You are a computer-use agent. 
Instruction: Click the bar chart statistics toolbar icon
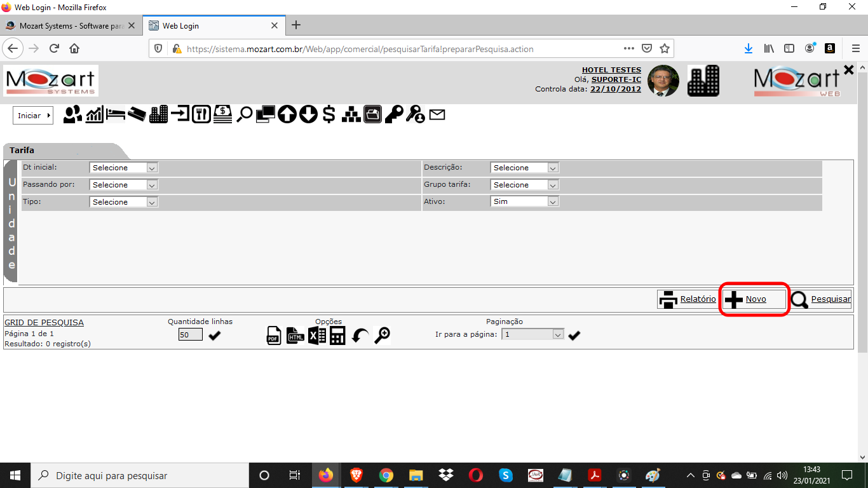pos(95,114)
